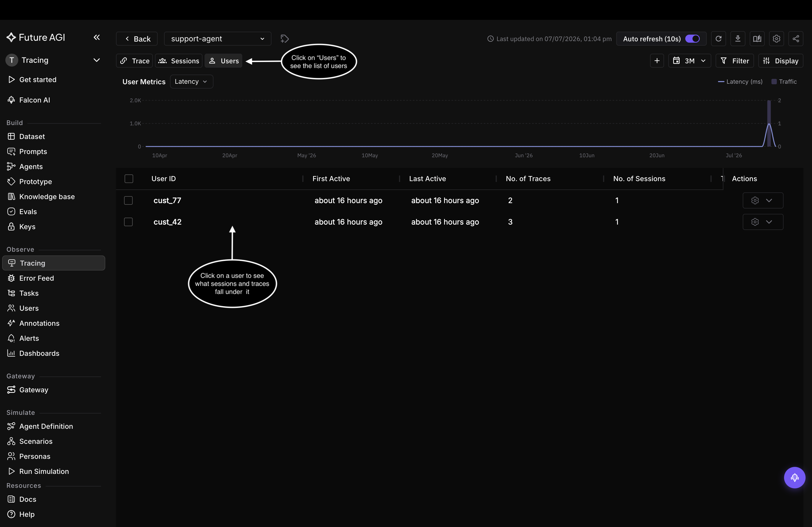Open Prototype in the sidebar
The width and height of the screenshot is (812, 527).
click(x=35, y=181)
